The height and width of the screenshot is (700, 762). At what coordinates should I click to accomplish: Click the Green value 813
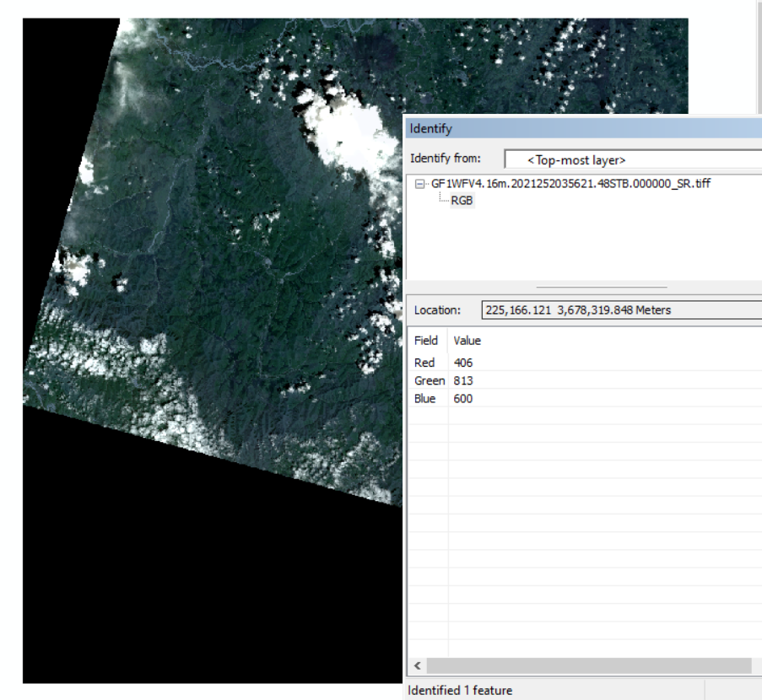tap(463, 380)
